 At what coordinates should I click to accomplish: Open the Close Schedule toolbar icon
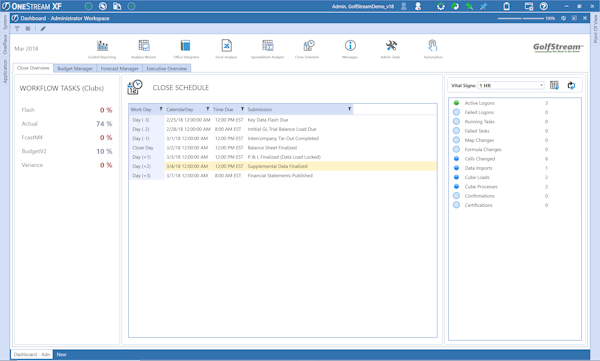309,46
